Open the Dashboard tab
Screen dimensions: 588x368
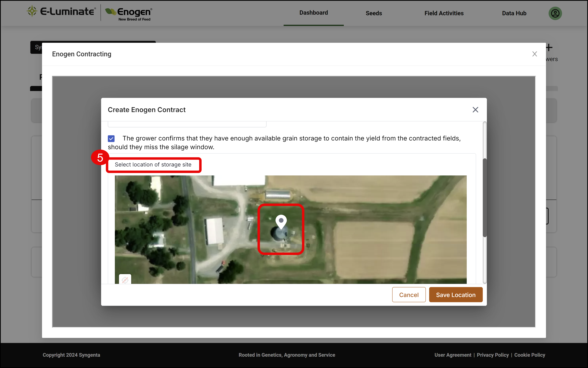point(313,13)
